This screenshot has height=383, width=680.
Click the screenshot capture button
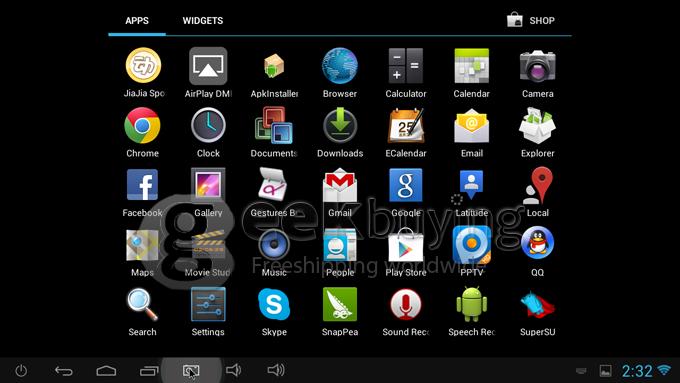(191, 371)
